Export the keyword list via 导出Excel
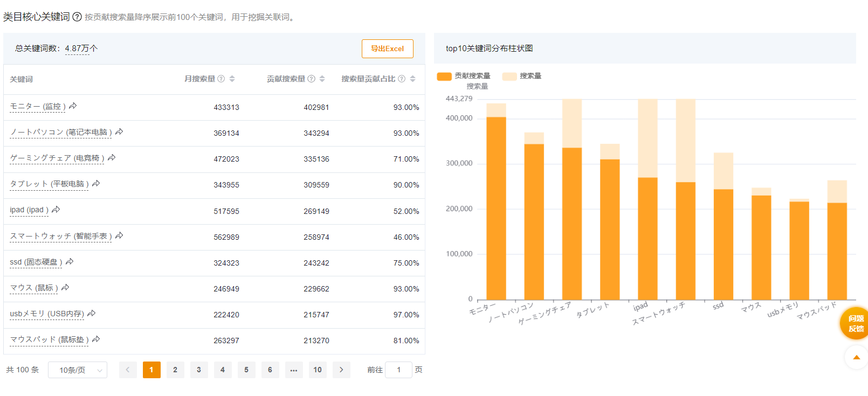This screenshot has width=868, height=396. (387, 48)
